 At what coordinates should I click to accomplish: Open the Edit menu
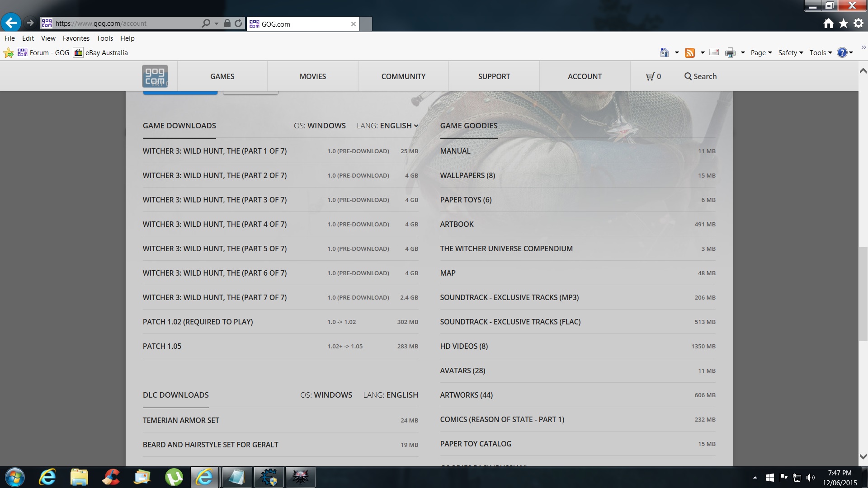[x=28, y=38]
